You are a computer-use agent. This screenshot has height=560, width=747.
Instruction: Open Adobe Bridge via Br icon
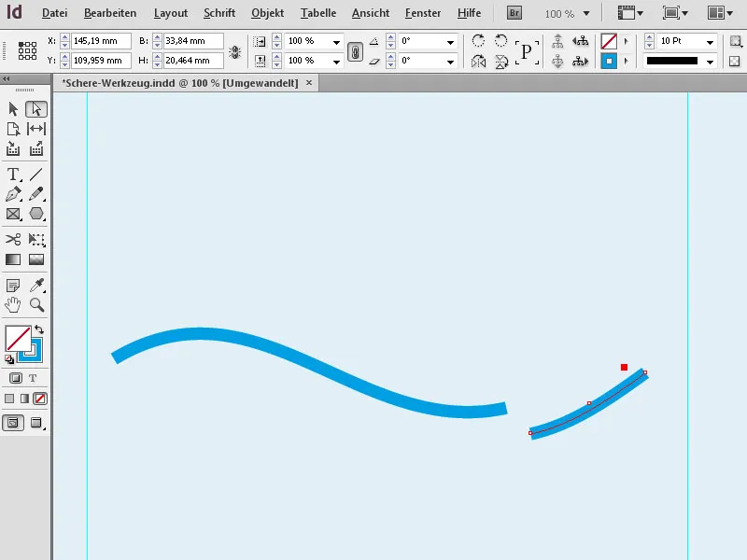point(514,13)
